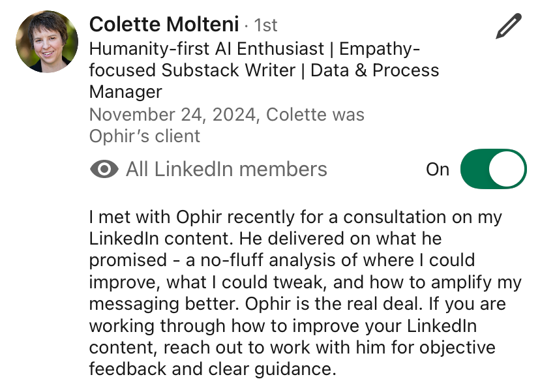
Task: Click the sentence starting "I met with Ophir"
Action: click(196, 217)
